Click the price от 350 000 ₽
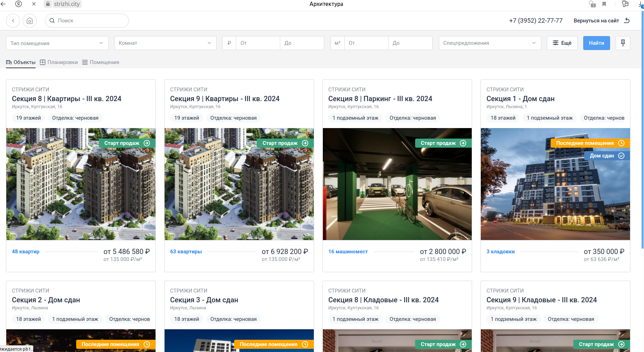 [604, 252]
